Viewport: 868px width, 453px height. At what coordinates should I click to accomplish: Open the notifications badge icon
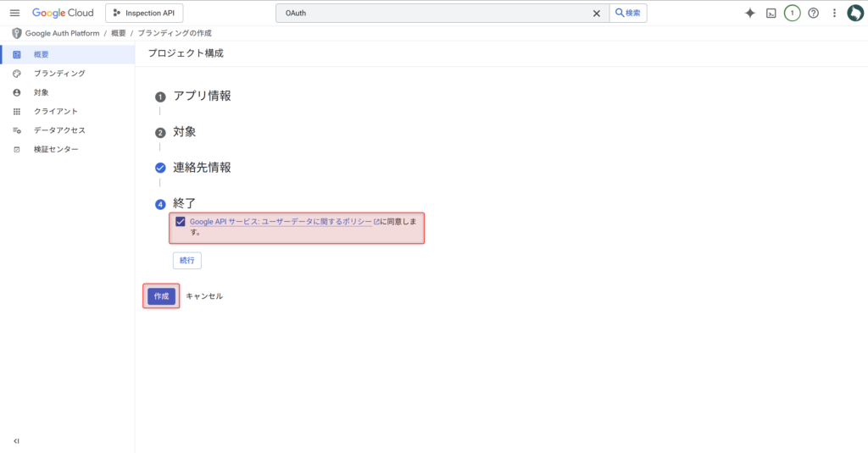(x=792, y=14)
